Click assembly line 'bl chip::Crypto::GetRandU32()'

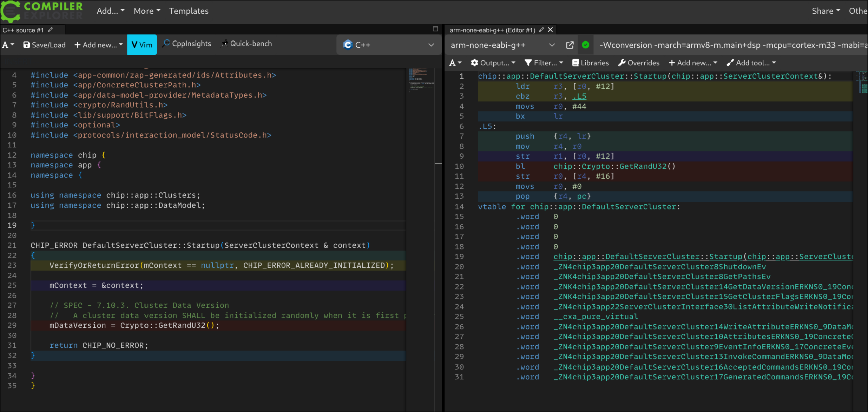click(596, 166)
